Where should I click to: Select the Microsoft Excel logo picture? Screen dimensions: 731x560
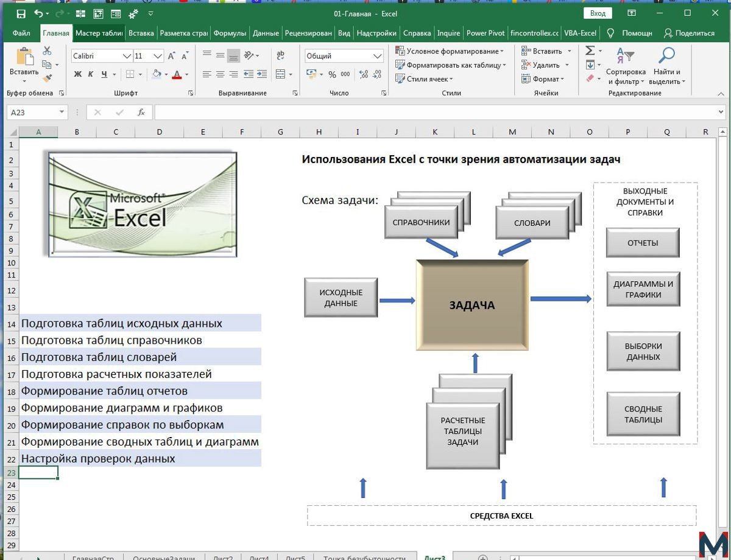143,203
